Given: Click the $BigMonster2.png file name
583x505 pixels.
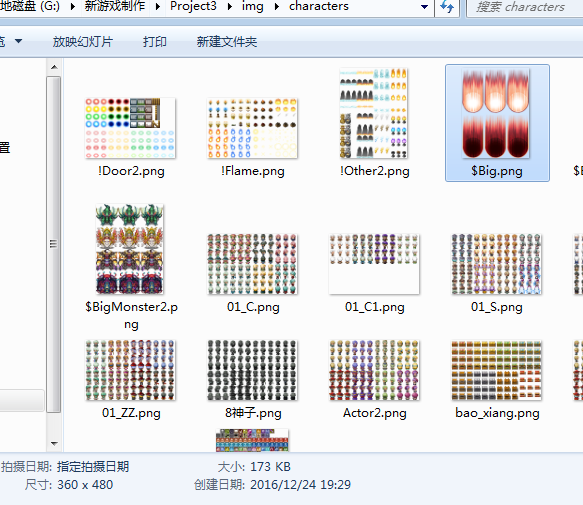Looking at the screenshot, I should coord(131,315).
